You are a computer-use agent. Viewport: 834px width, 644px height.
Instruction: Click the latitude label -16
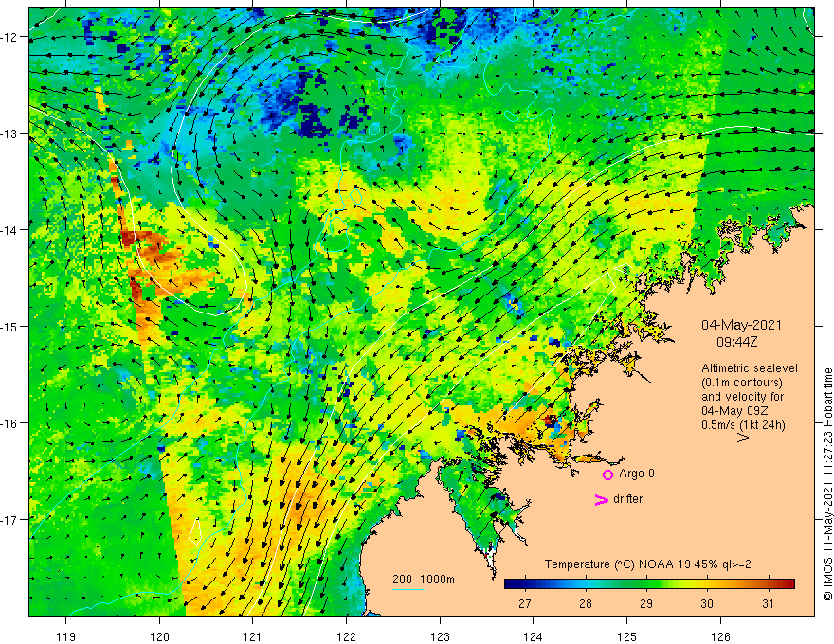(x=9, y=423)
